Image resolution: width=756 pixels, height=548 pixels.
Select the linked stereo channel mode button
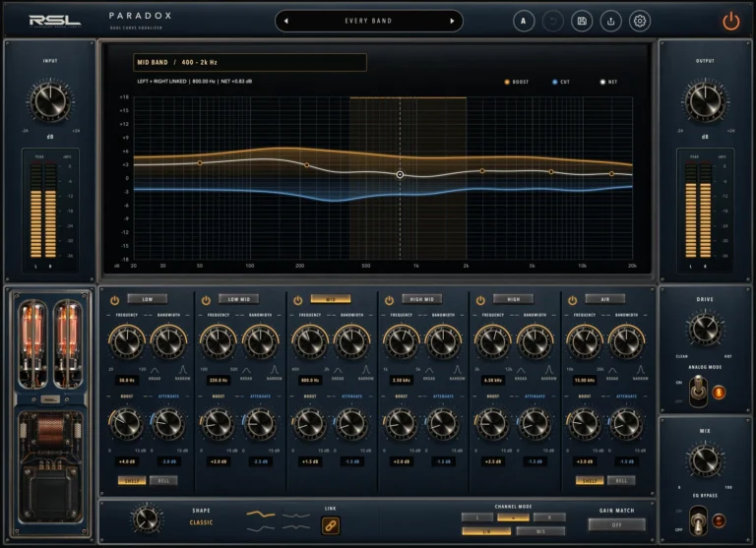coord(513,518)
